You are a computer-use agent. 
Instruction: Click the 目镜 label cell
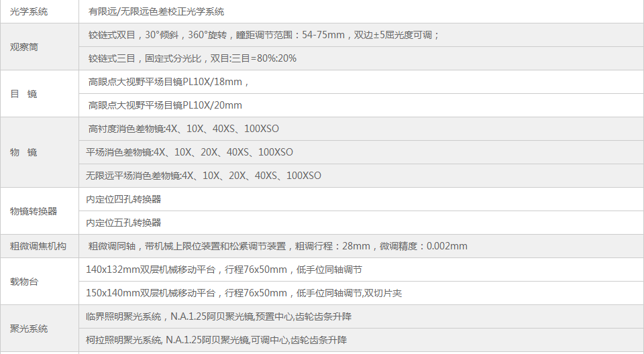(24, 94)
